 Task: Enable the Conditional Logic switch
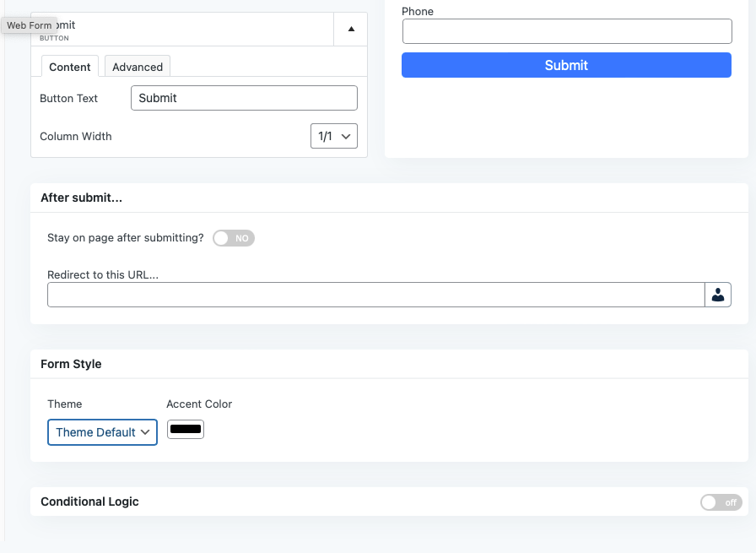(721, 502)
